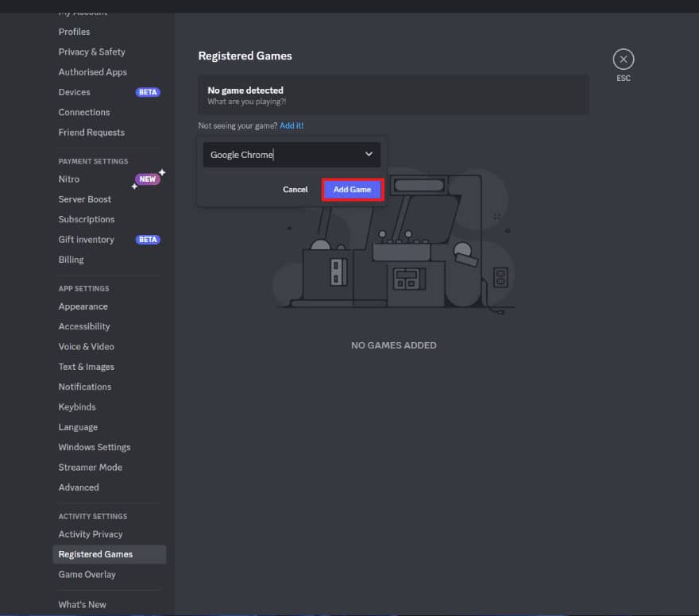Select Connections in the sidebar
The height and width of the screenshot is (616, 699).
[84, 112]
